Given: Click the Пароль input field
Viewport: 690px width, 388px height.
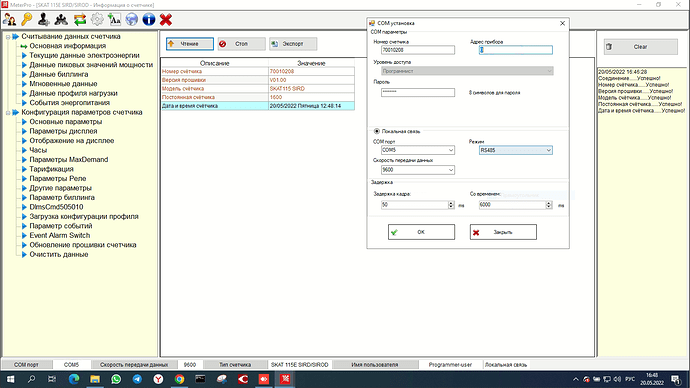Looking at the screenshot, I should click(418, 92).
